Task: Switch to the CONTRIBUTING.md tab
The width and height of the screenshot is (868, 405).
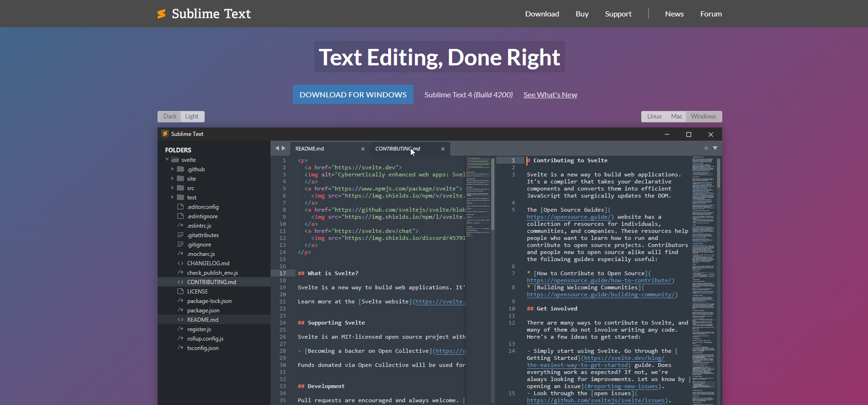Action: pos(410,149)
